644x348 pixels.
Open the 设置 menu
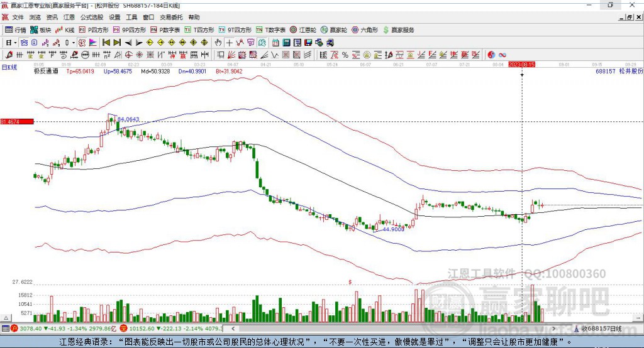coord(114,17)
